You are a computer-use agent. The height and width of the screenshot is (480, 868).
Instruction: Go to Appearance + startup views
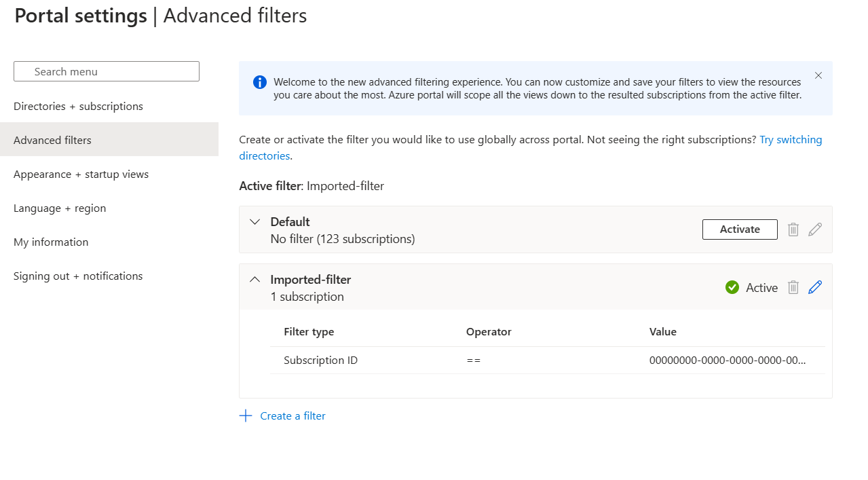[81, 174]
